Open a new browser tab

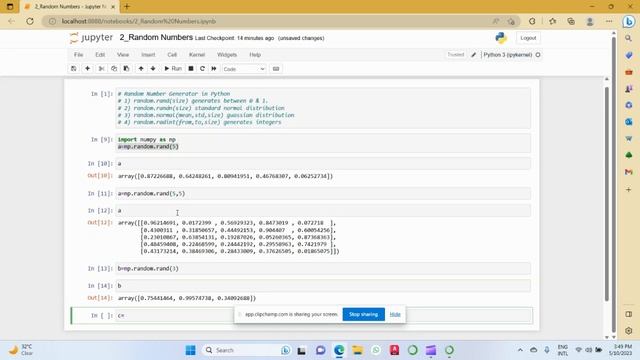[x=127, y=7]
